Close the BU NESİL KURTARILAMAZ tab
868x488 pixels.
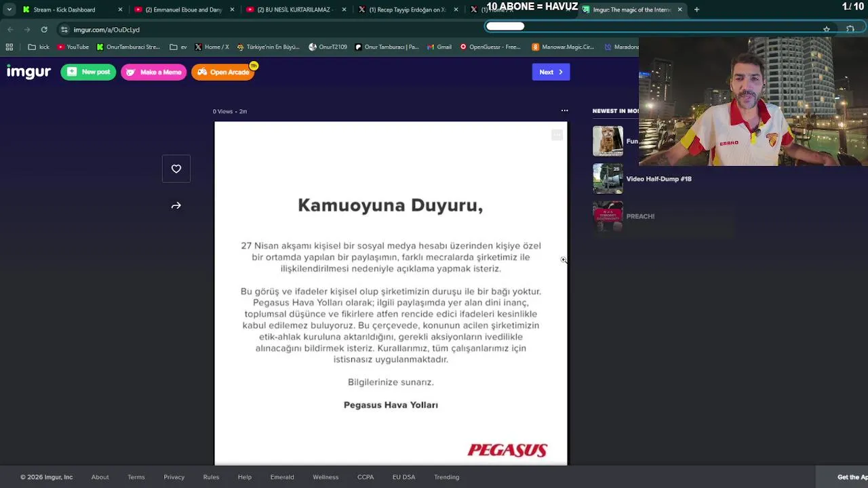pyautogui.click(x=344, y=9)
